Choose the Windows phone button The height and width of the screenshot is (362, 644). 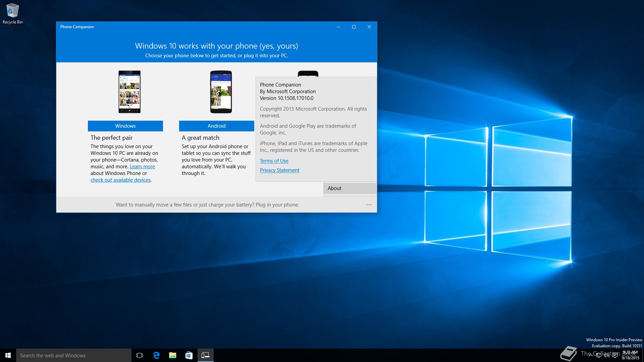click(125, 126)
